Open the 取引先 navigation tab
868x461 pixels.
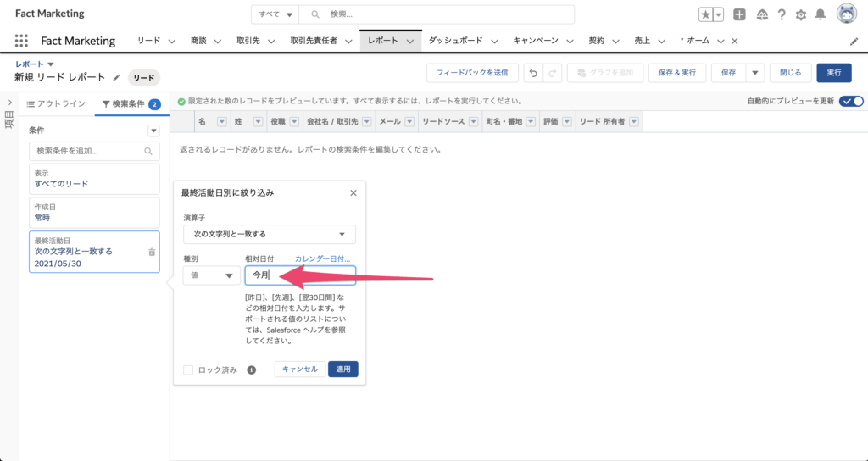coord(248,41)
